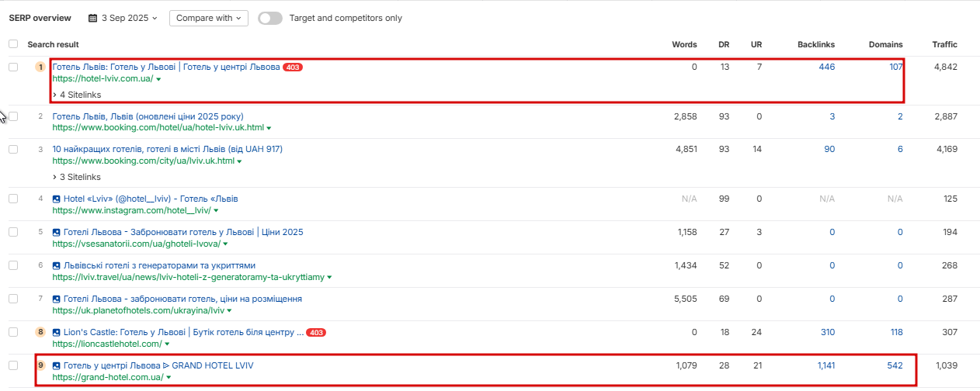Screen dimensions: 980x391
Task: Check the box for 10 найкращих готелів row
Action: [x=13, y=149]
